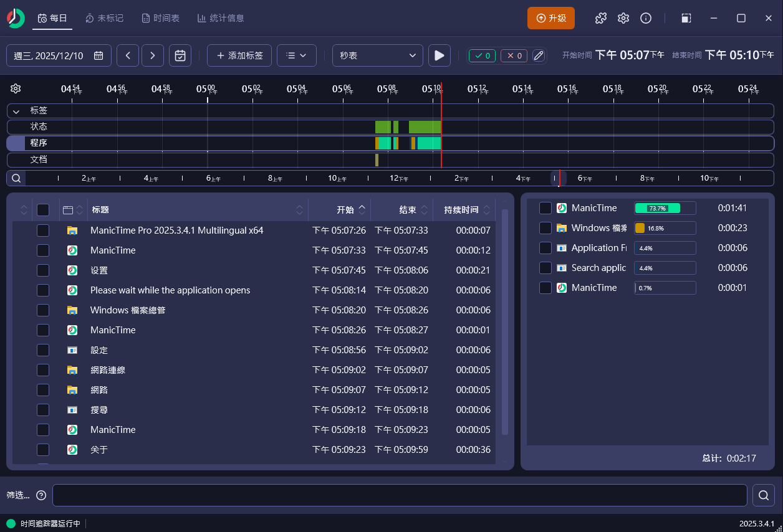This screenshot has height=532, width=783.
Task: Check the Windows 檔案總管 row checkbox
Action: tap(43, 310)
